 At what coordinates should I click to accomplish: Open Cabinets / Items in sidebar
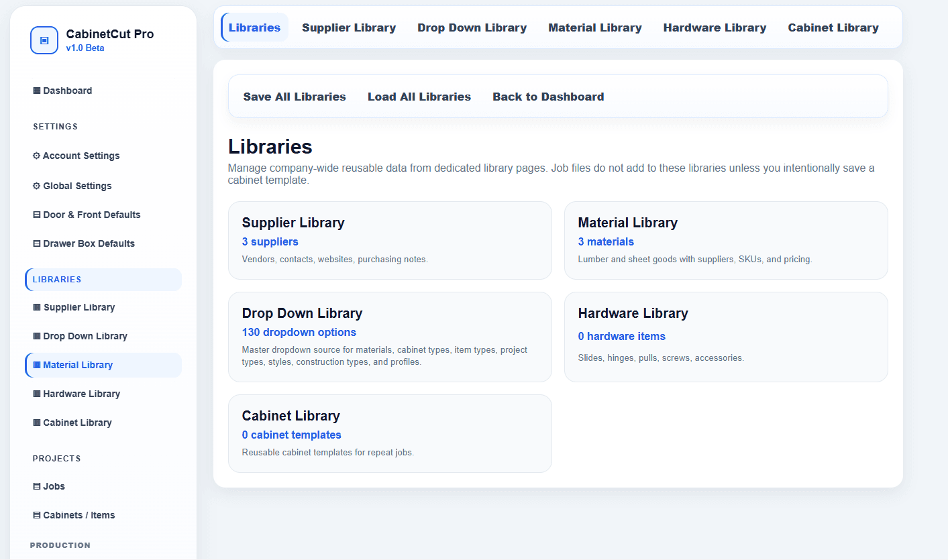tap(74, 515)
